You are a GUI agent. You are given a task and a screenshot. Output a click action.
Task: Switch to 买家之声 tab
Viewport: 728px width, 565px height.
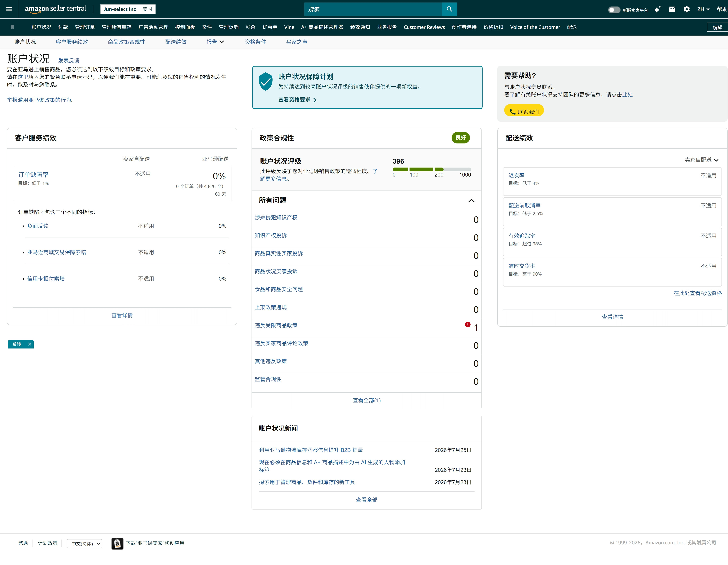tap(297, 42)
